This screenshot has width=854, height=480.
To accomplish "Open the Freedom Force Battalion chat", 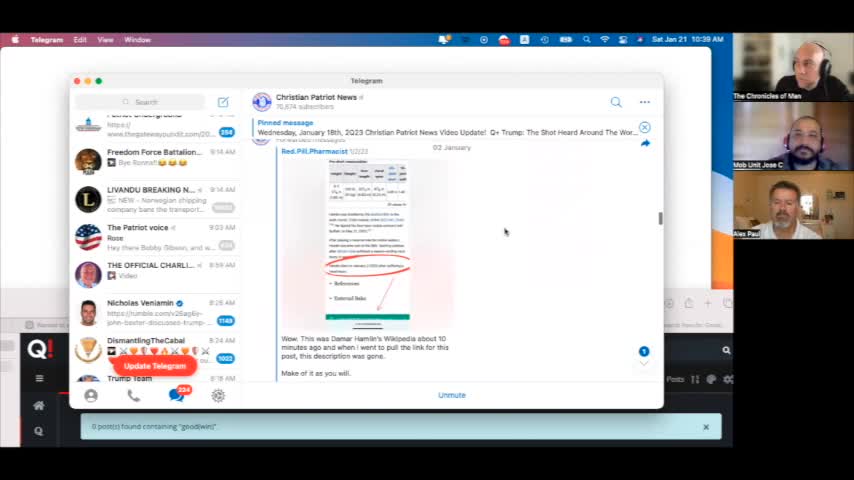I will 155,161.
